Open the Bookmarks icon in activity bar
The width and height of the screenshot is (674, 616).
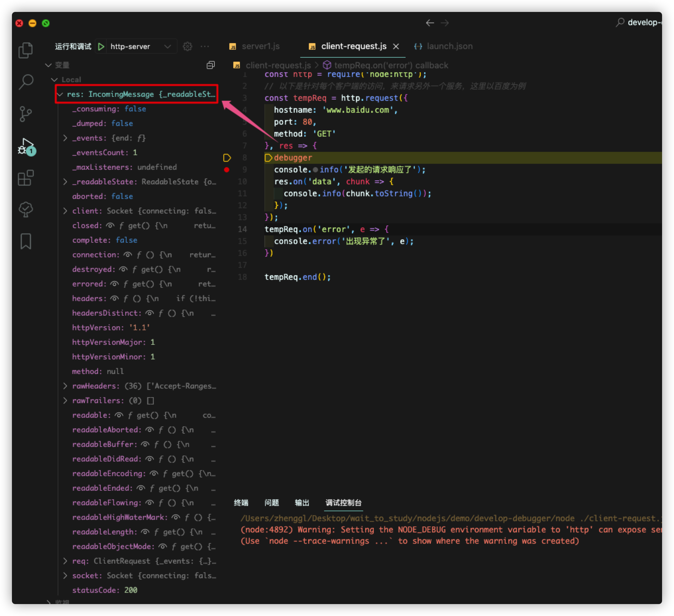(26, 241)
